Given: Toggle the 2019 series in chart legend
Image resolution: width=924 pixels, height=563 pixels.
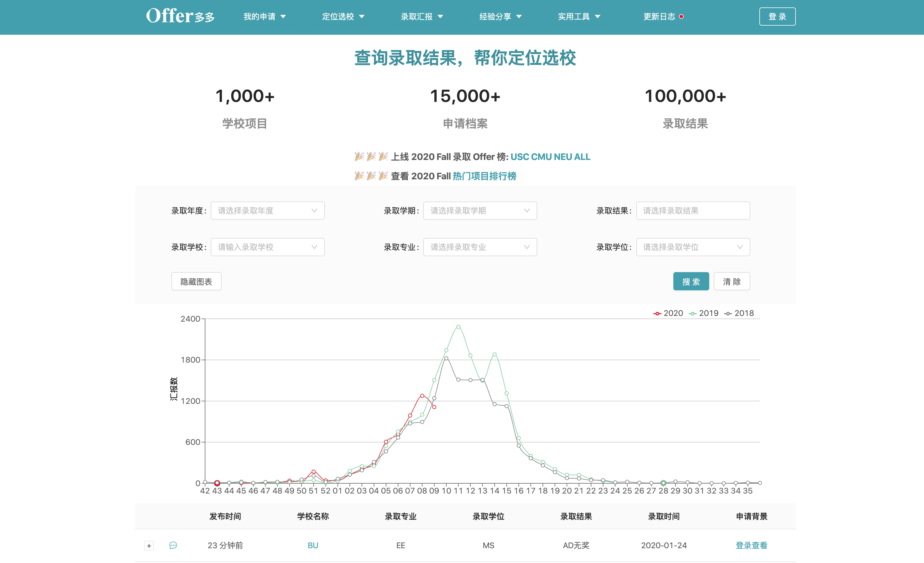Looking at the screenshot, I should click(704, 313).
